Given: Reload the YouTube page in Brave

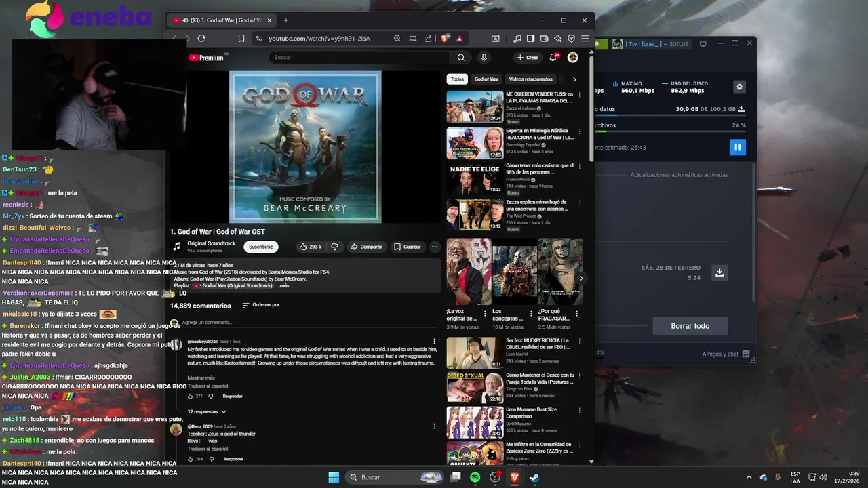Looking at the screenshot, I should point(201,39).
